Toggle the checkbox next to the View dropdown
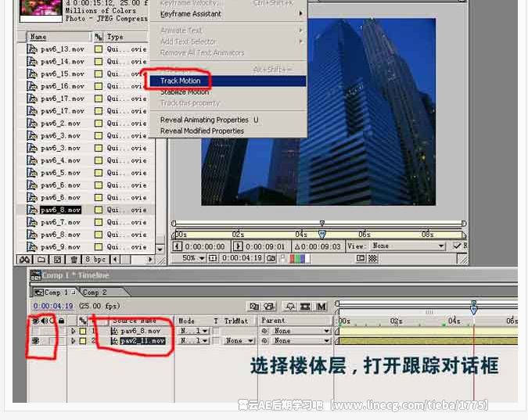The image size is (528, 420). point(457,246)
